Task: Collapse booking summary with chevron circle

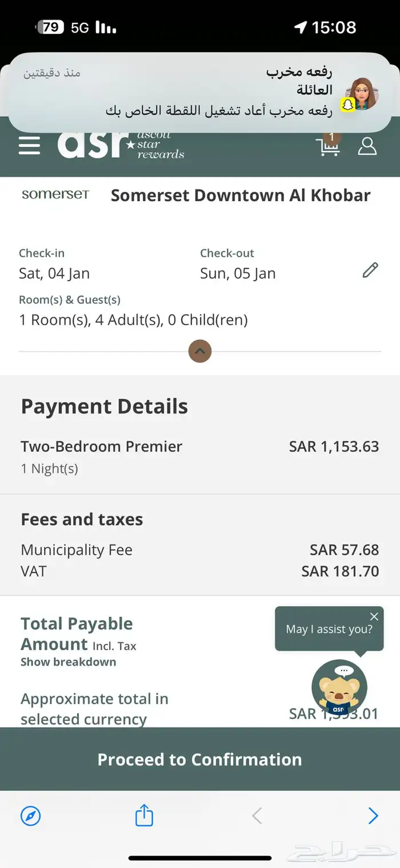Action: click(x=200, y=351)
